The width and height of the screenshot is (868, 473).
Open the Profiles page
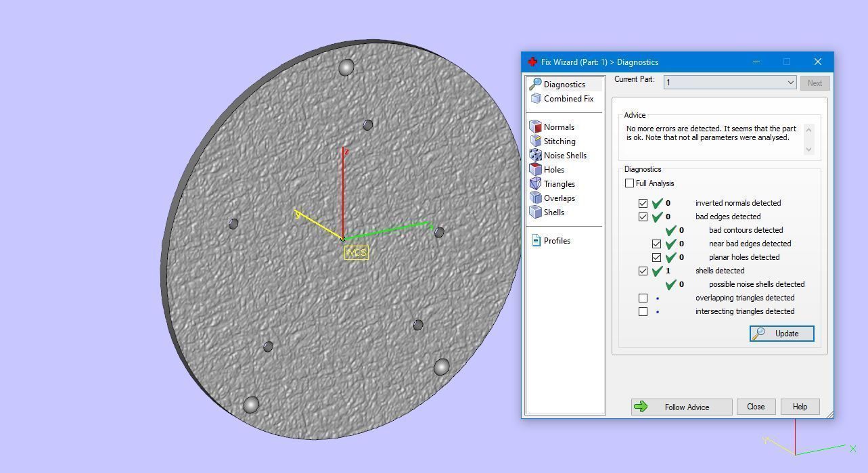[557, 241]
